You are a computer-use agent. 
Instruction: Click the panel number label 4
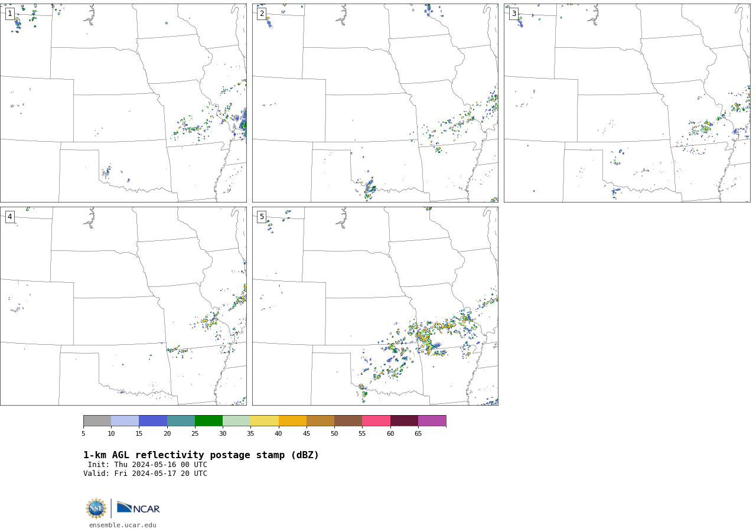pyautogui.click(x=10, y=217)
